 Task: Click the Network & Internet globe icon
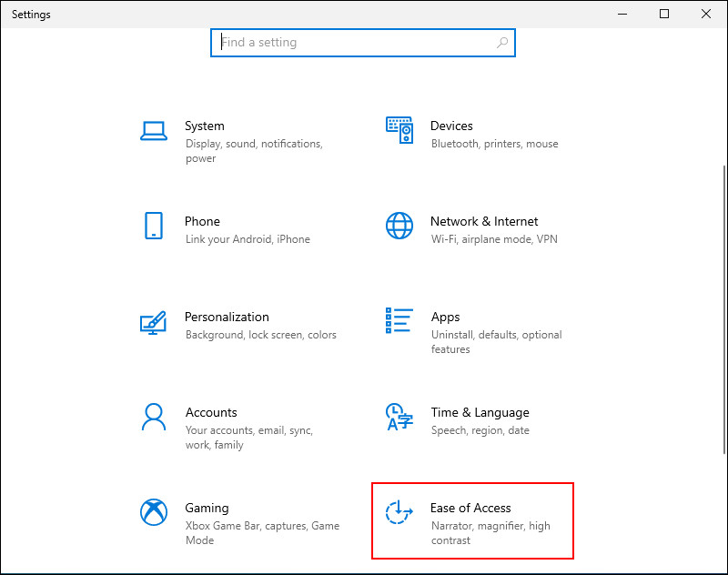(x=399, y=226)
